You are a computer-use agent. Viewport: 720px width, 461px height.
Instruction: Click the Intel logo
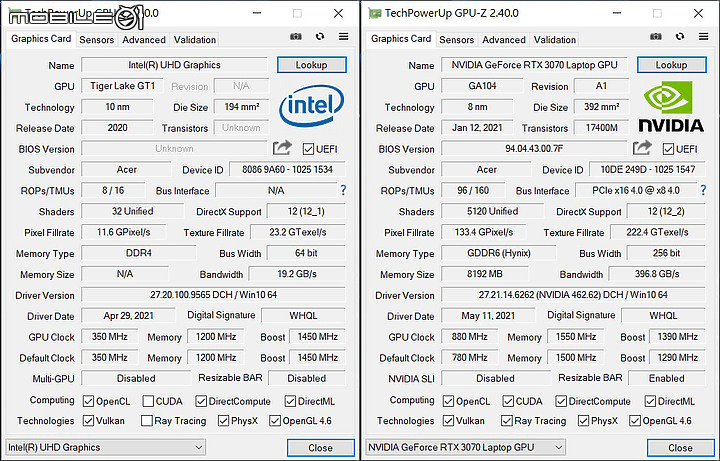click(311, 106)
